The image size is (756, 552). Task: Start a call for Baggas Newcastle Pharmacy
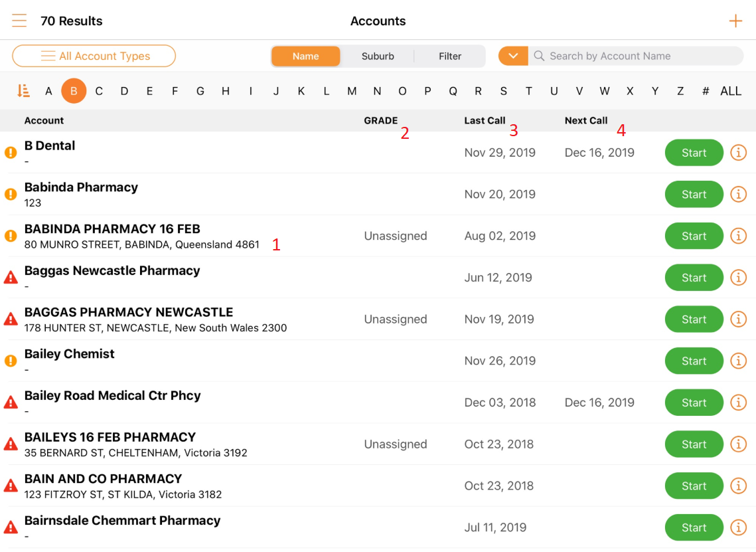click(694, 278)
